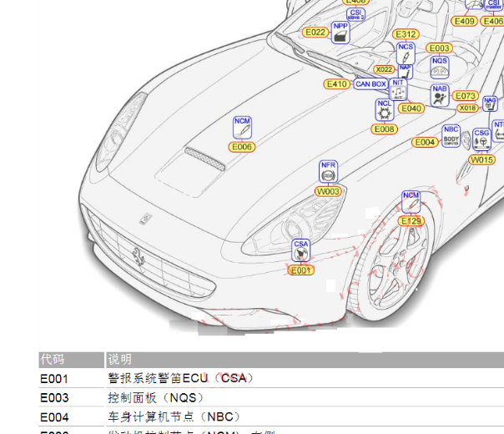
Task: Click the W003 code label
Action: click(x=328, y=192)
